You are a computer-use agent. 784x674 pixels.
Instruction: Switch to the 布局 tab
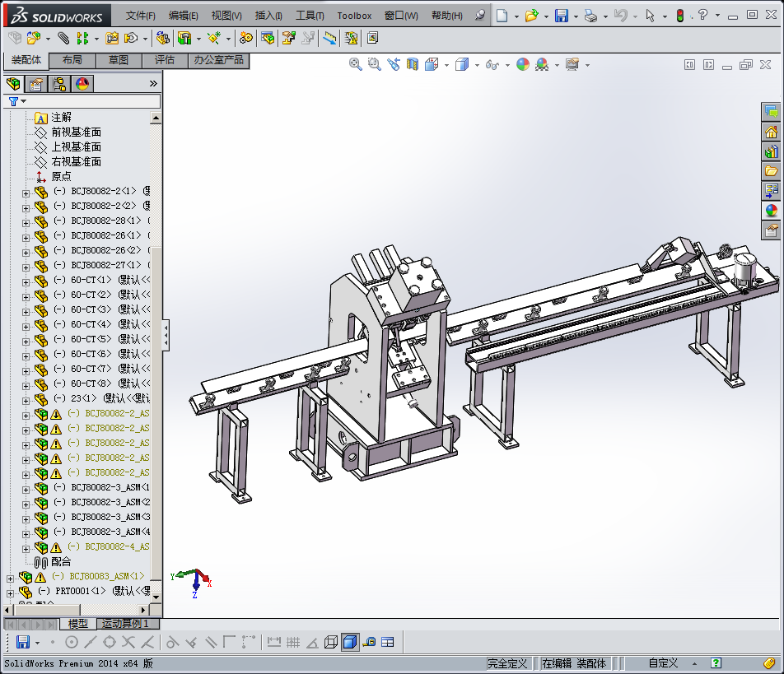click(72, 60)
